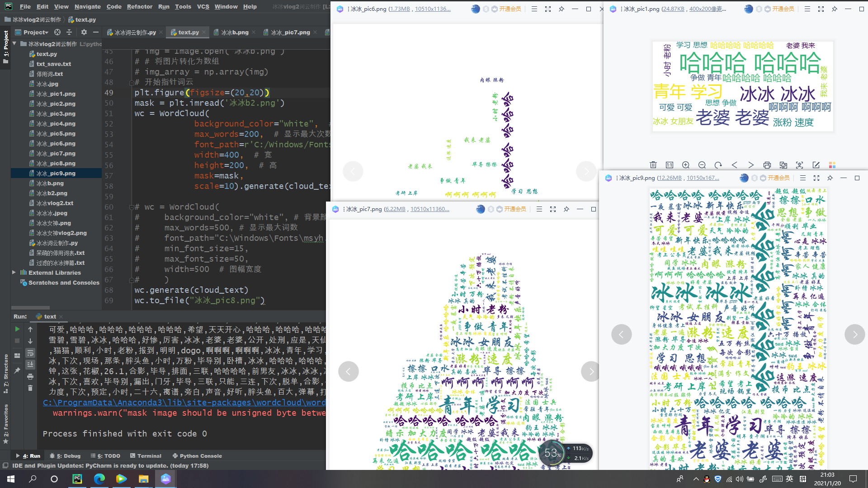The height and width of the screenshot is (488, 868).
Task: Toggle soft-wrap in Run console
Action: pyautogui.click(x=30, y=353)
